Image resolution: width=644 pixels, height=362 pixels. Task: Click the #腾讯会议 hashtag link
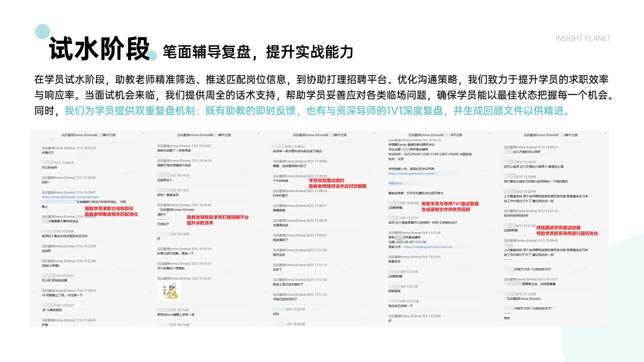[396, 183]
